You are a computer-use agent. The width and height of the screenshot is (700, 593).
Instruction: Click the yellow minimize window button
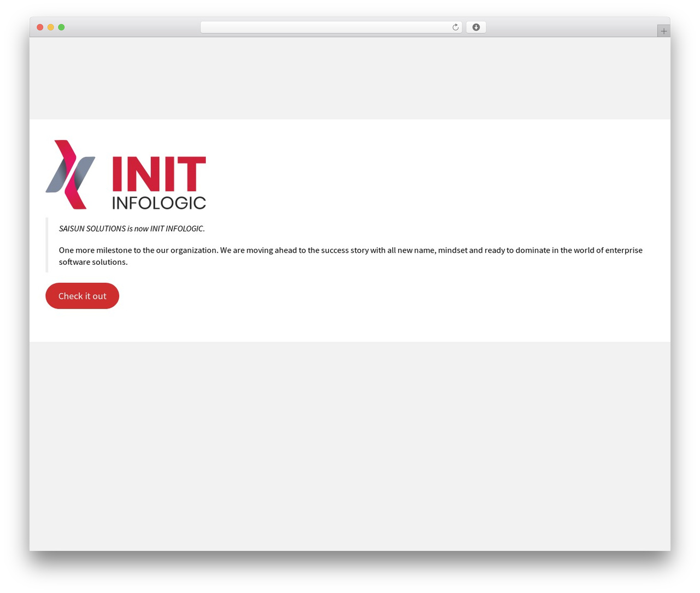pyautogui.click(x=50, y=27)
